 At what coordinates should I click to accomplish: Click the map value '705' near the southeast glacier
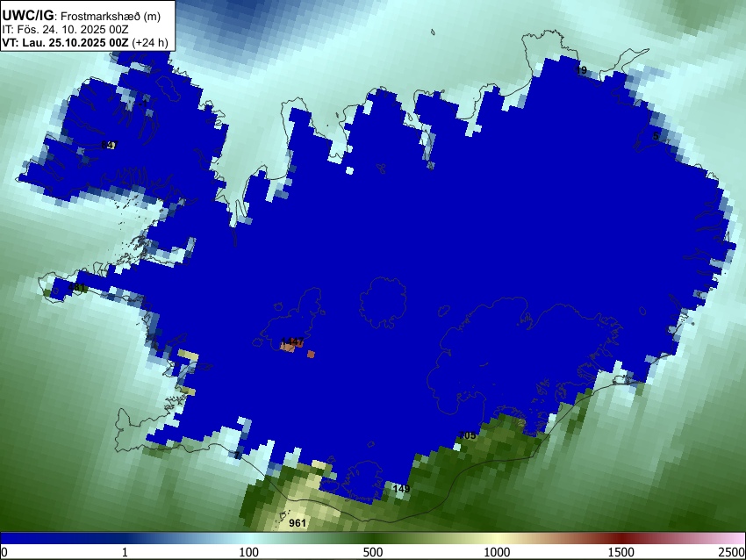tap(467, 435)
